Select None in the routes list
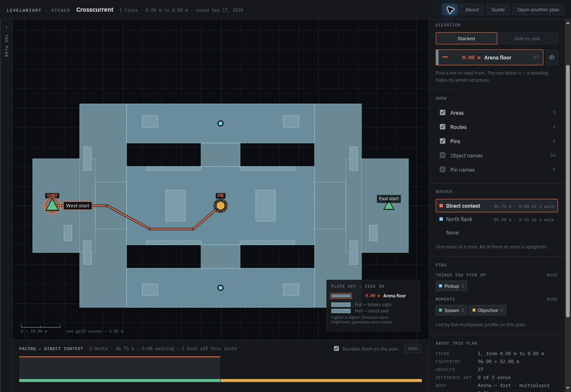 (x=497, y=233)
